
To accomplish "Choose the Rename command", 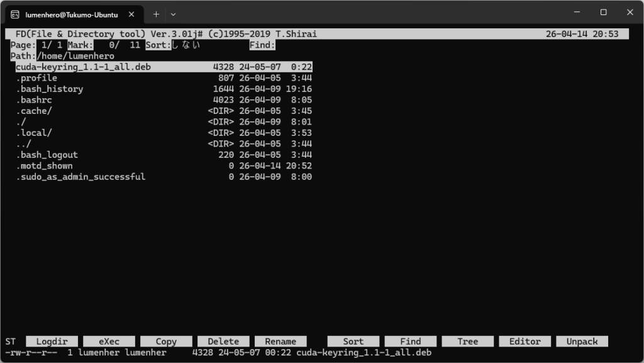I will (x=280, y=342).
